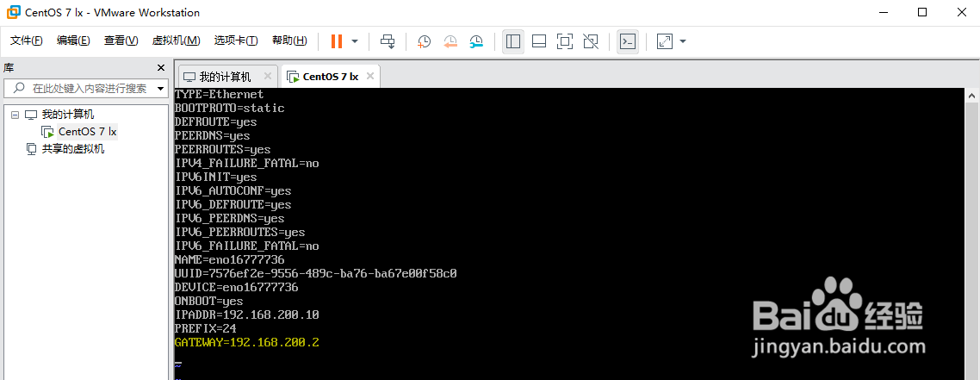This screenshot has width=980, height=380.
Task: Open the 文件(F) menu
Action: click(26, 40)
